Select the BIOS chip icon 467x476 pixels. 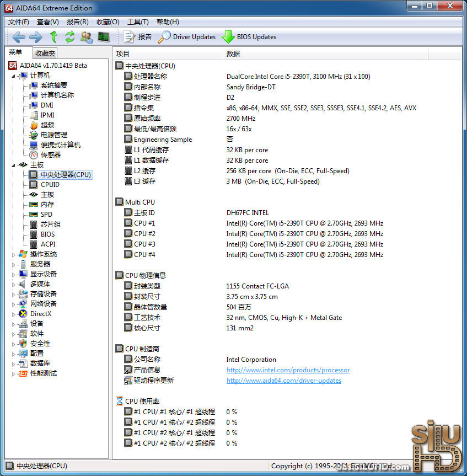pos(34,234)
